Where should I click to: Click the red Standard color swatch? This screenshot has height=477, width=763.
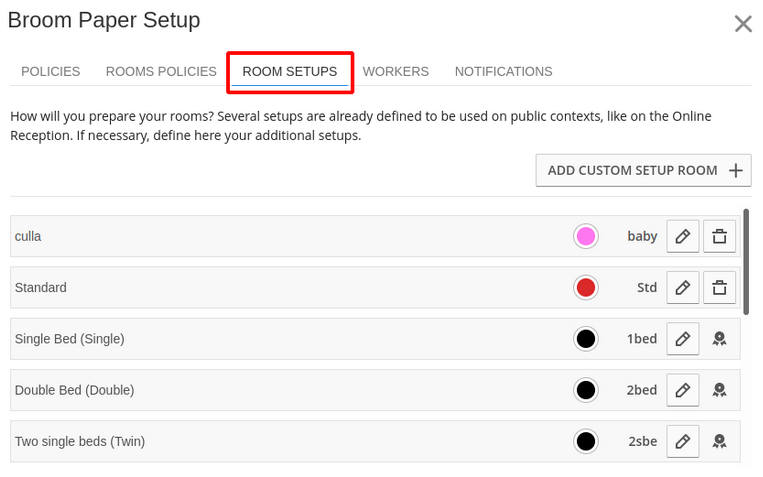tap(586, 288)
